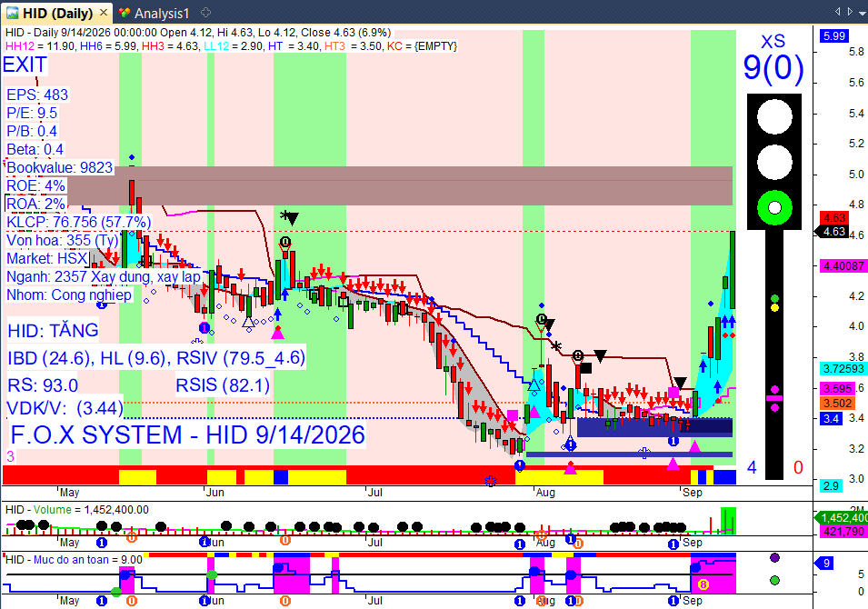Image resolution: width=868 pixels, height=609 pixels.
Task: Open the Analysis1 tab
Action: point(155,14)
